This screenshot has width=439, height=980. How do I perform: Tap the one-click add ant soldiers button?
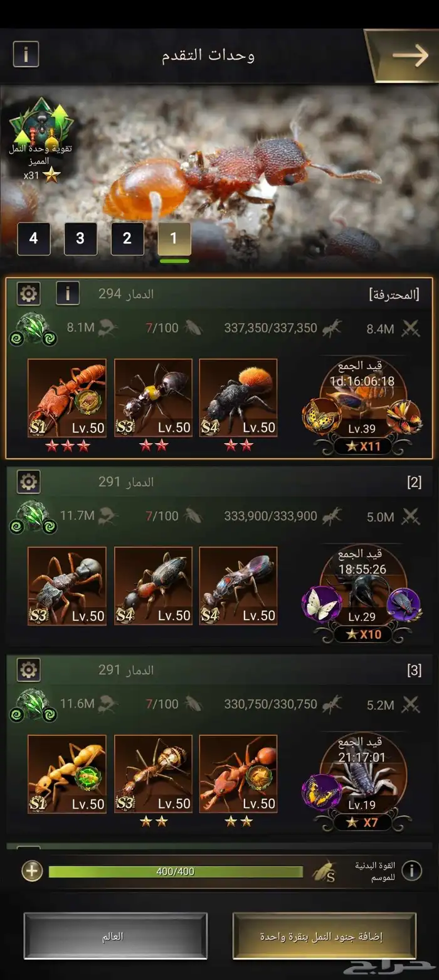(x=324, y=936)
